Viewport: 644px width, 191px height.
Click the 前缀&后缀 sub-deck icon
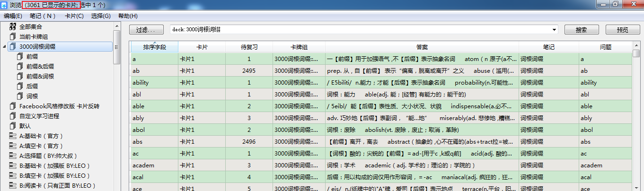(20, 66)
